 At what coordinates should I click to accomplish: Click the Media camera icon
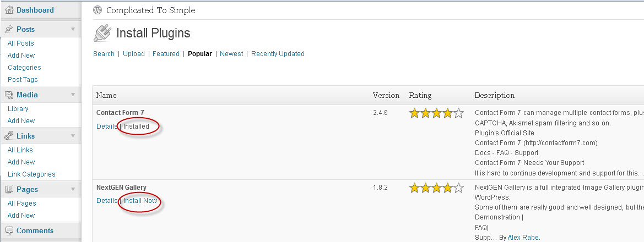tap(9, 95)
